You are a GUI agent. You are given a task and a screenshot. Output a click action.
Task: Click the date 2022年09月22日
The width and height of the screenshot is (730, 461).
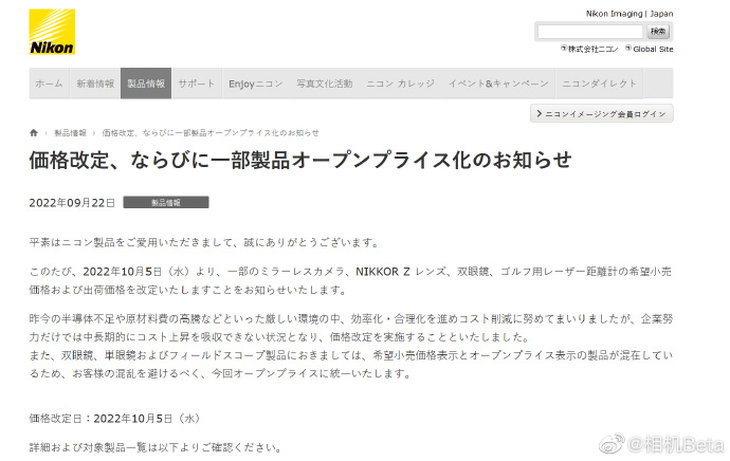coord(72,203)
